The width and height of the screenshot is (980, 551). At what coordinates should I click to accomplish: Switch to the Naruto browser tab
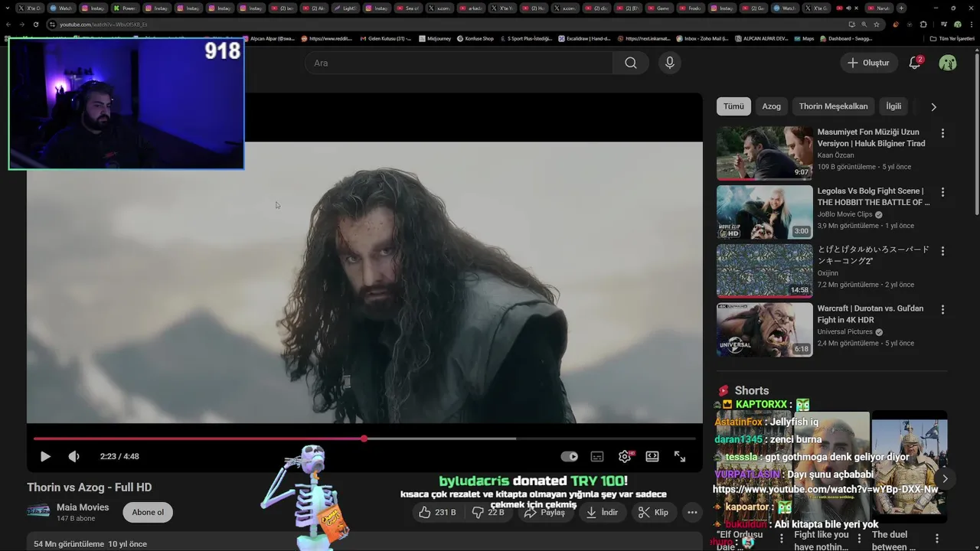pyautogui.click(x=879, y=8)
